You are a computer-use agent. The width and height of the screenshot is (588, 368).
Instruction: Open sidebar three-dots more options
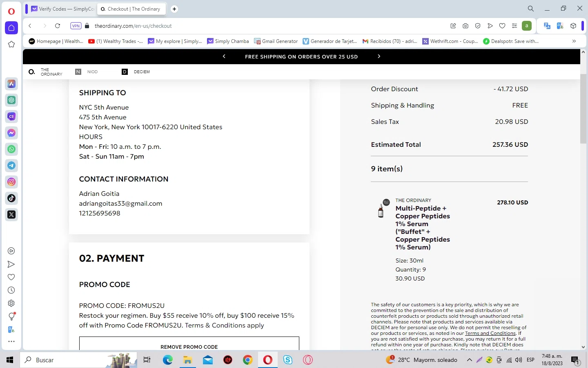[11, 341]
